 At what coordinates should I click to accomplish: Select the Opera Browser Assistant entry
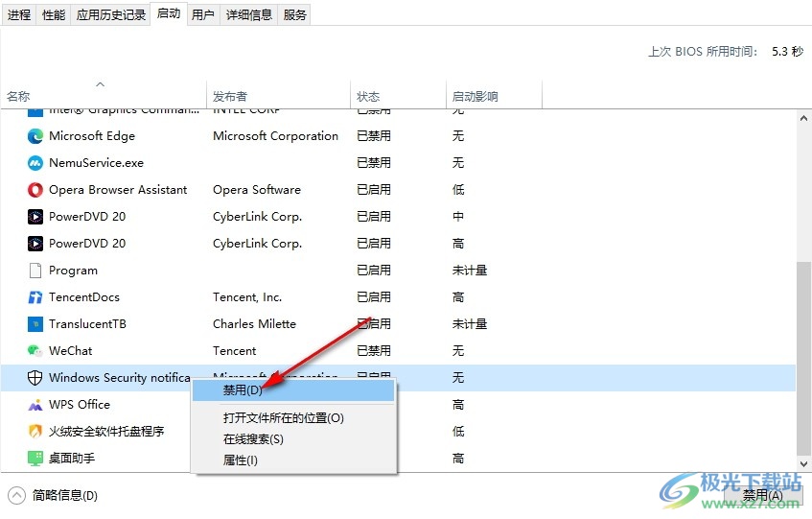pyautogui.click(x=118, y=190)
